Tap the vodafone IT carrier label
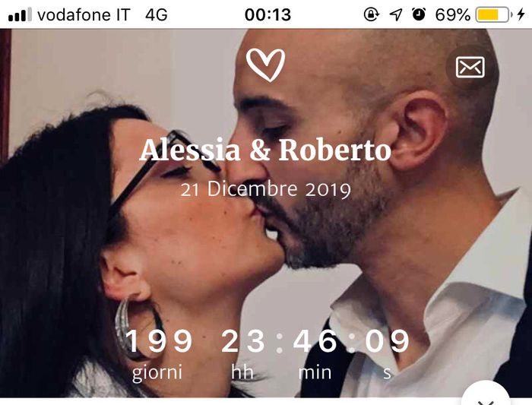 (84, 15)
